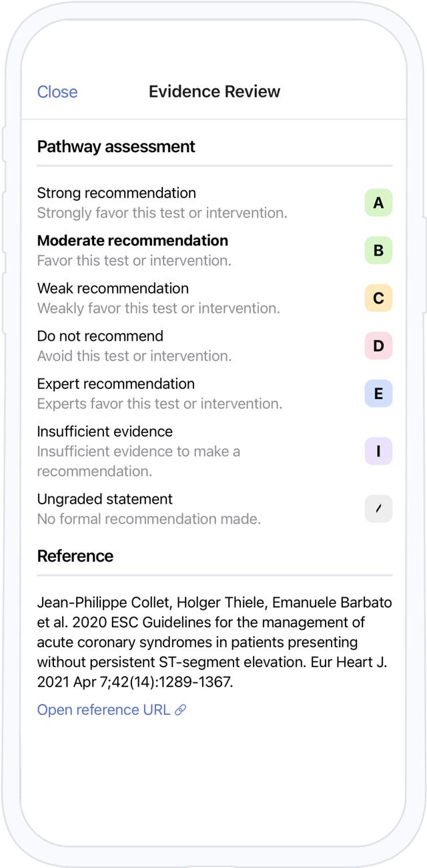Select the yellow C grade badge
The height and width of the screenshot is (868, 427).
(x=378, y=298)
